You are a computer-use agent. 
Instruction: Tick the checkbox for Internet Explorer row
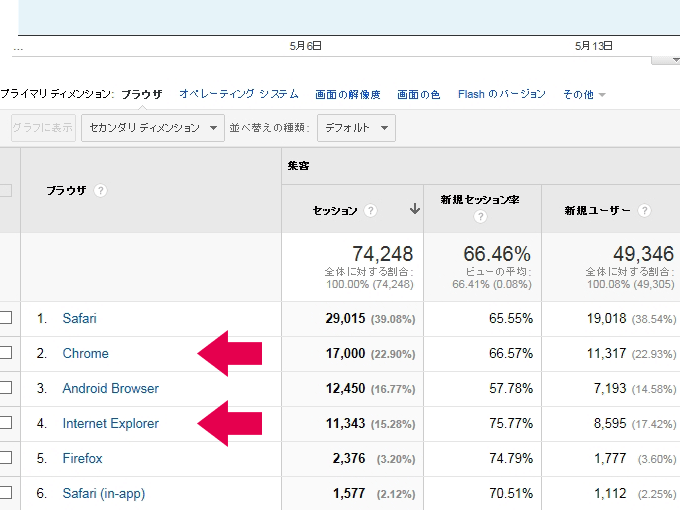point(5,422)
